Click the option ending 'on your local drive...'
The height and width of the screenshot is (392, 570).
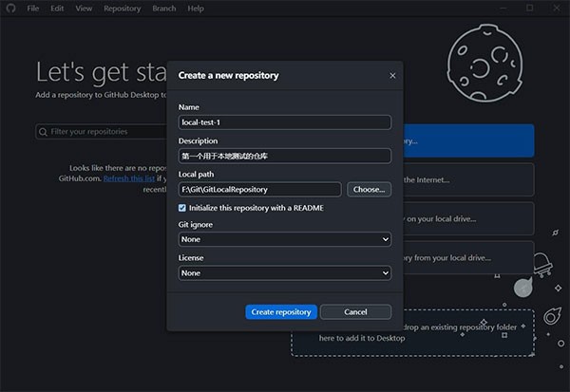(x=468, y=218)
